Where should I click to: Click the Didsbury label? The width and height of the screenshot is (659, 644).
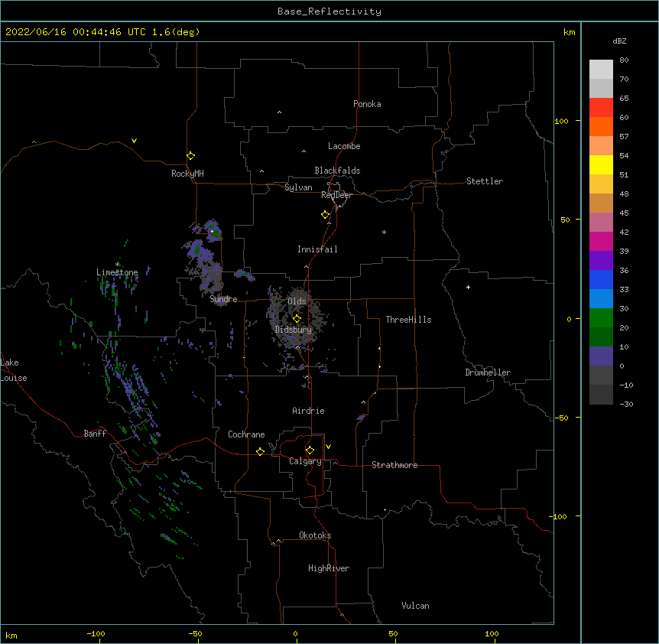tap(294, 330)
